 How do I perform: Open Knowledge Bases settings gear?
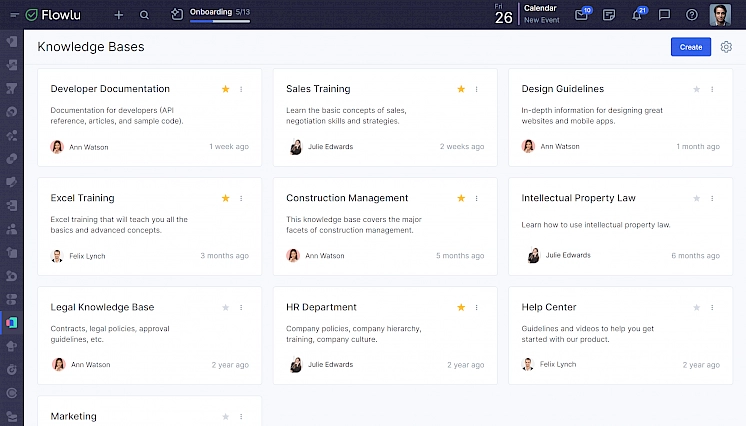pos(726,47)
